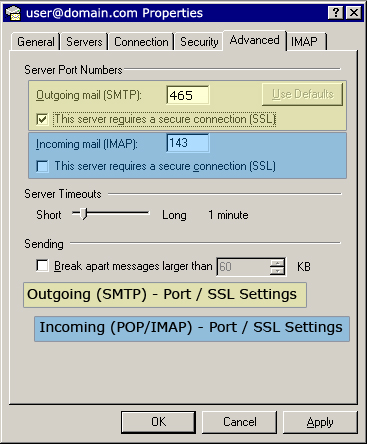Check Break apart messages larger than

point(42,266)
